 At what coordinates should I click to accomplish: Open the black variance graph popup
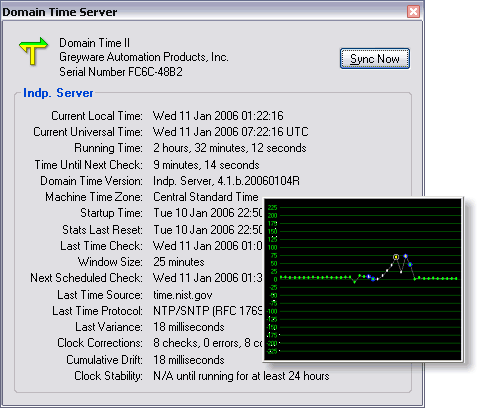pos(363,280)
